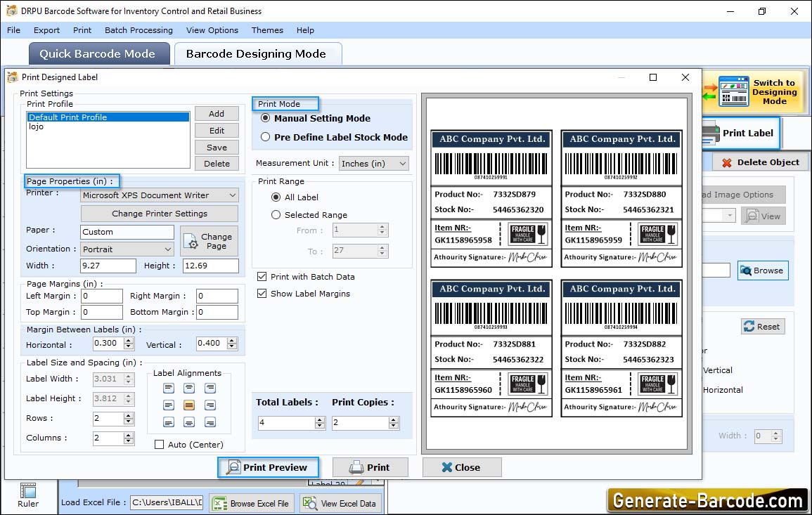Enable Auto (Center) alignment checkbox
This screenshot has height=515, width=812.
[x=160, y=445]
